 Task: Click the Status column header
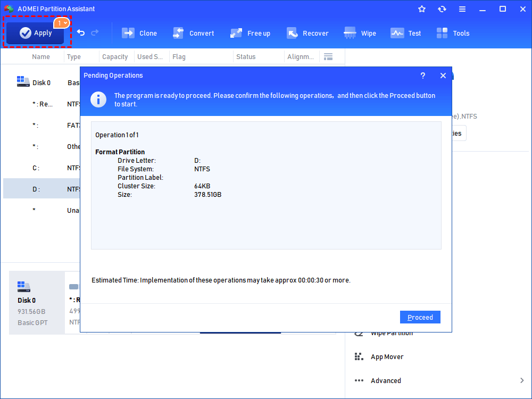pos(246,57)
